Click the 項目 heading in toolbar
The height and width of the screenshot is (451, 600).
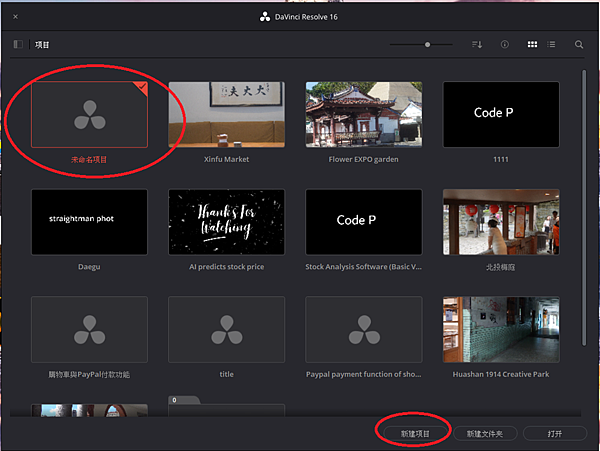tap(42, 45)
